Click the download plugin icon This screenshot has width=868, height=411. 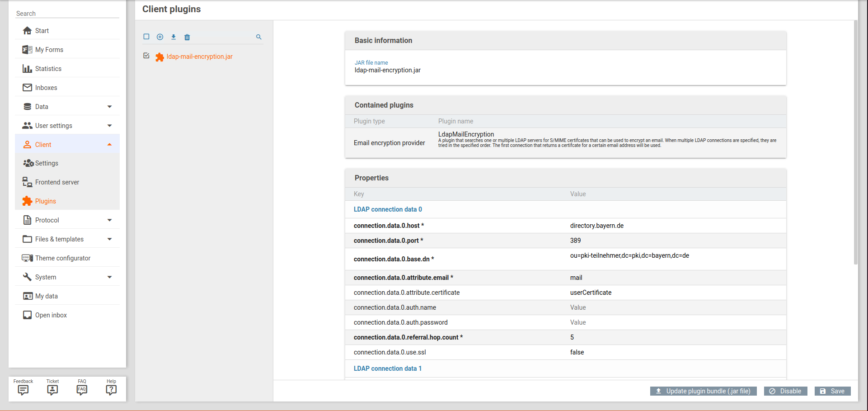tap(174, 37)
